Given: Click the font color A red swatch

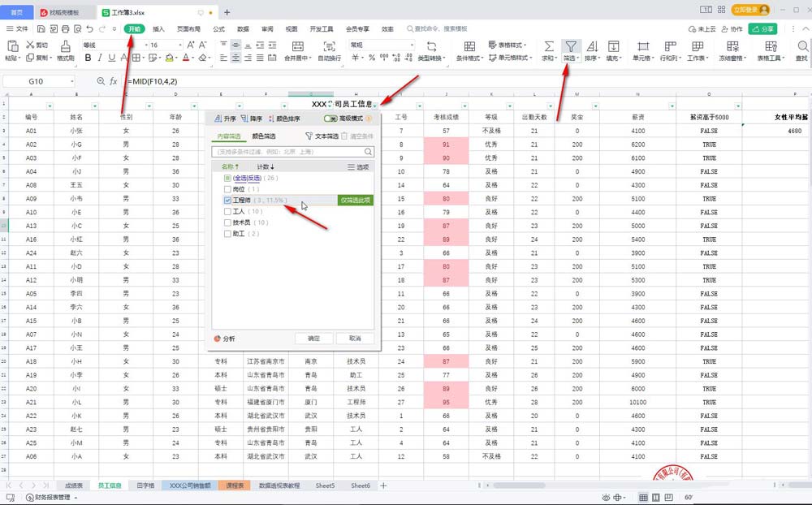Looking at the screenshot, I should (x=186, y=58).
